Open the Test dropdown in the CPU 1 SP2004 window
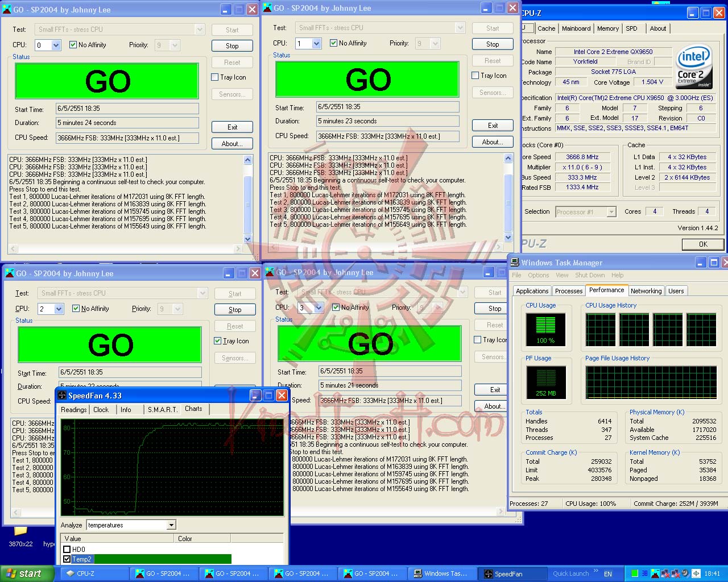This screenshot has height=582, width=728. click(x=460, y=28)
